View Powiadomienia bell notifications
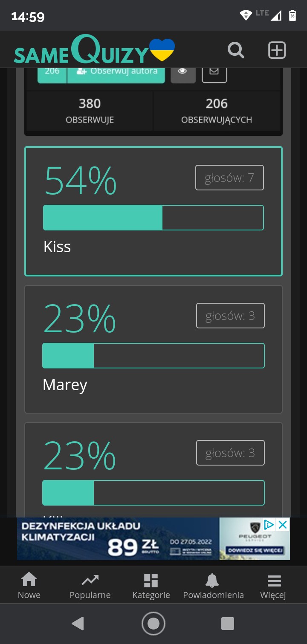The image size is (307, 644). (x=213, y=586)
